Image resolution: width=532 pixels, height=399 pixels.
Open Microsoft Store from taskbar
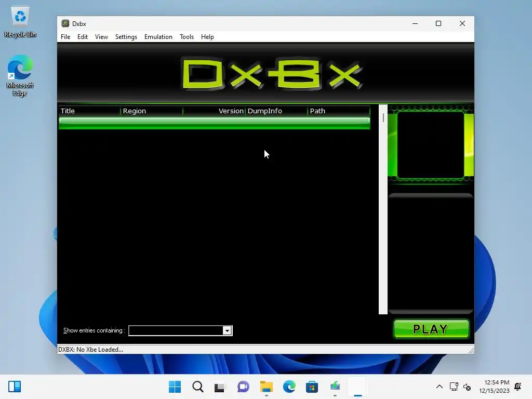(x=312, y=387)
